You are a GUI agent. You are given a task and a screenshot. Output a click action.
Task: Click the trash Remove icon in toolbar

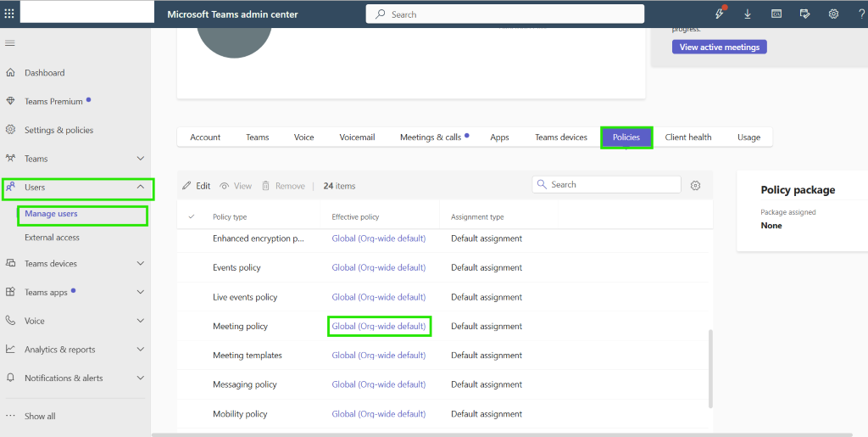[x=265, y=186]
